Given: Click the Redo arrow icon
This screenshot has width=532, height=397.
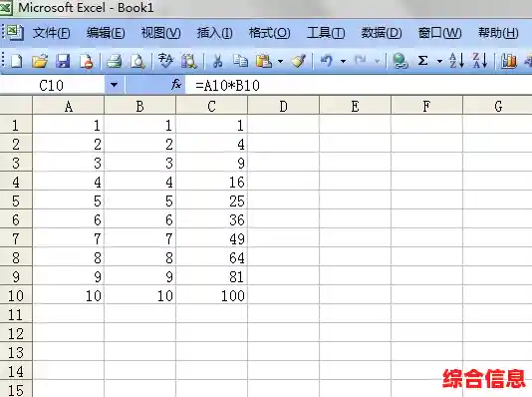Looking at the screenshot, I should (361, 62).
